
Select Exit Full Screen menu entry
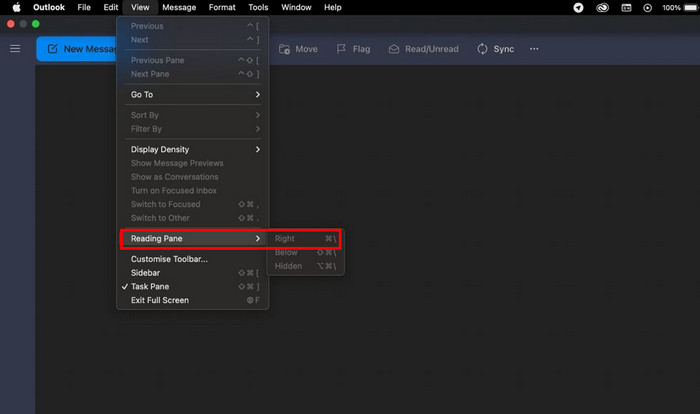(x=159, y=300)
